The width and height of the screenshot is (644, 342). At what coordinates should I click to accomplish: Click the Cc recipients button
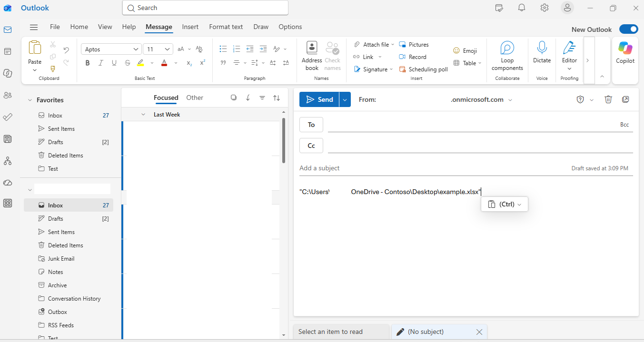coord(311,146)
